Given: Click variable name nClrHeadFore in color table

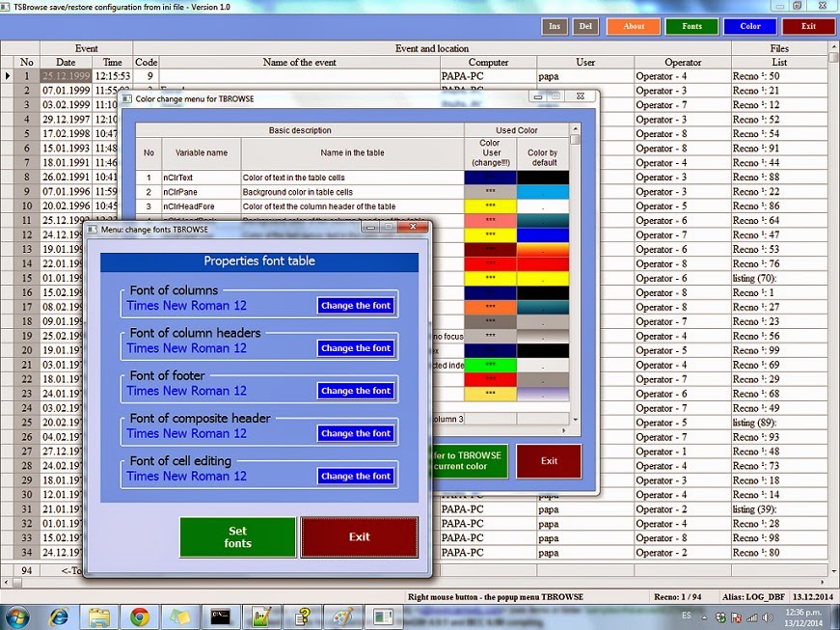Looking at the screenshot, I should 202,206.
